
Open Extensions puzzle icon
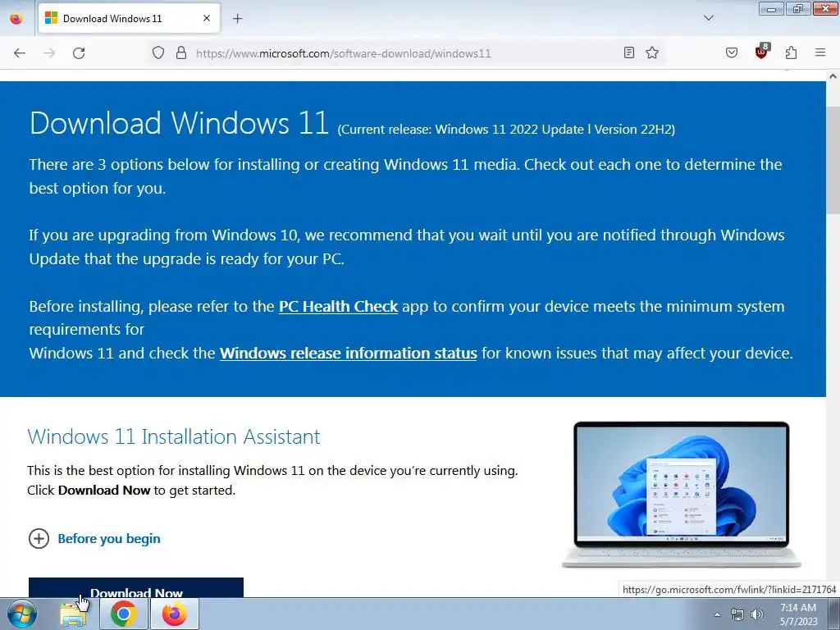point(791,52)
